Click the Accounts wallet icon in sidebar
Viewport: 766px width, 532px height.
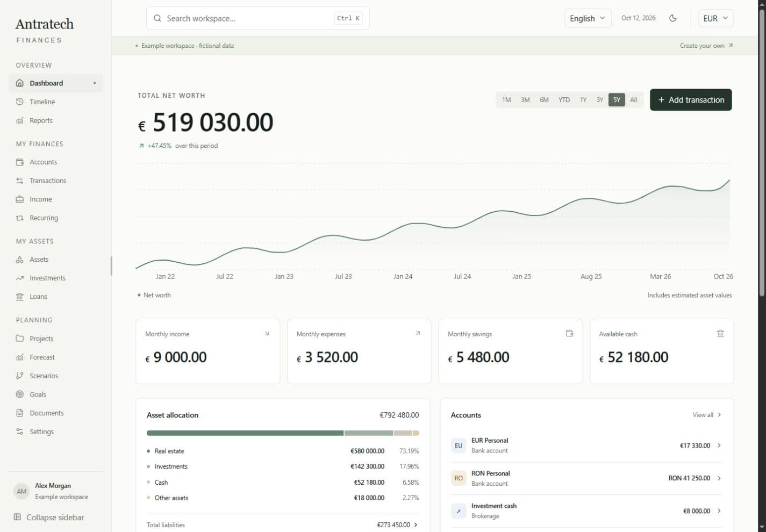pyautogui.click(x=20, y=162)
